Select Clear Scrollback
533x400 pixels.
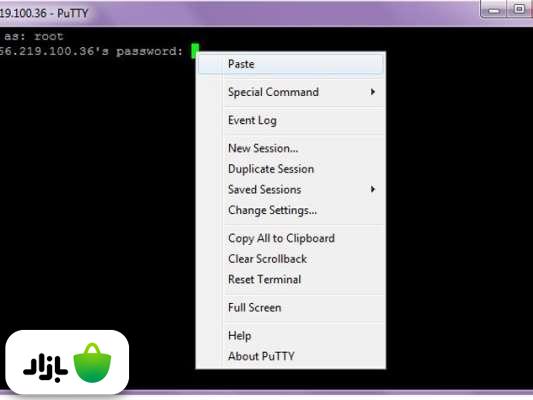[x=291, y=259]
